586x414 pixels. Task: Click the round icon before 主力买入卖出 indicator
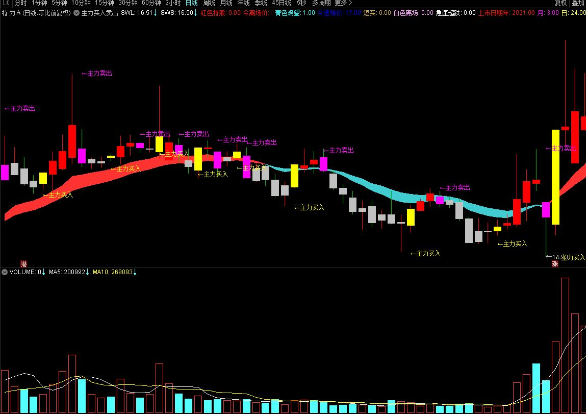[76, 13]
